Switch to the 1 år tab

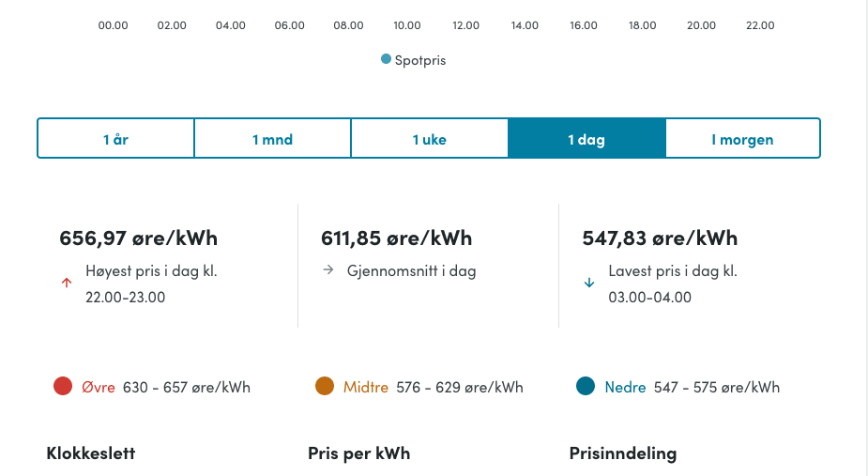pyautogui.click(x=115, y=139)
